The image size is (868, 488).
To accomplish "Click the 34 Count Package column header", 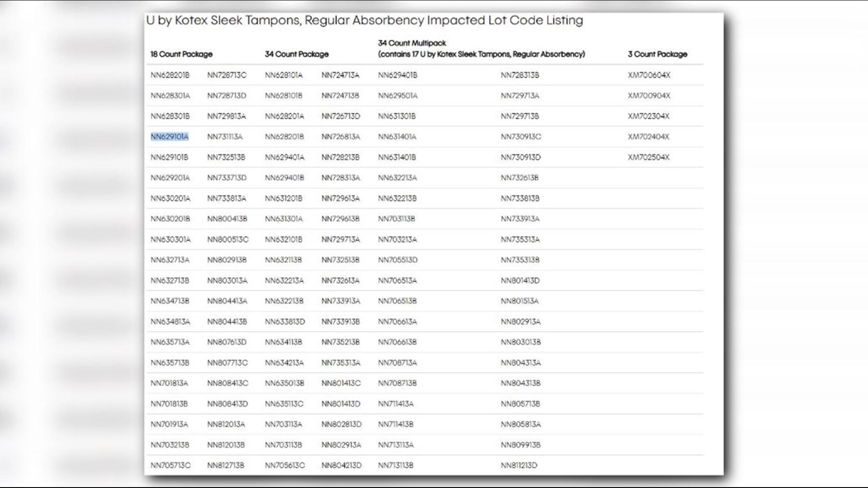I will pos(297,54).
